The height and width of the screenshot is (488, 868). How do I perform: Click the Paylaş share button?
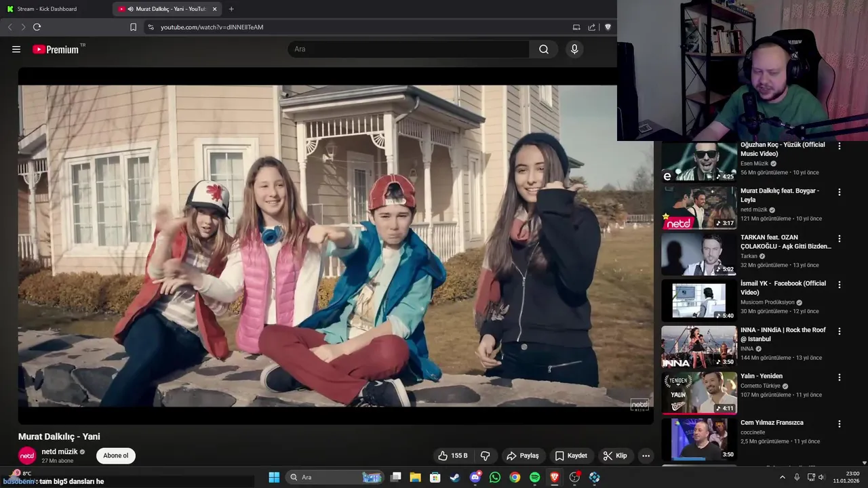tap(523, 455)
